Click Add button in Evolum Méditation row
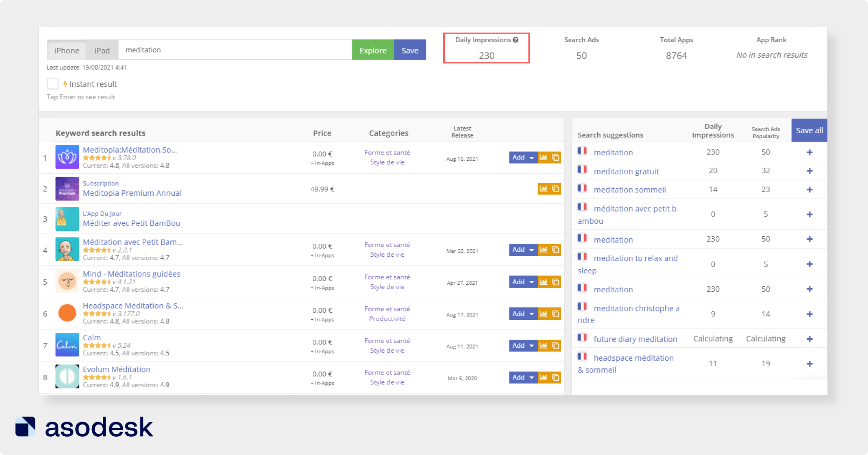Screen dimensions: 868x455 click(518, 377)
